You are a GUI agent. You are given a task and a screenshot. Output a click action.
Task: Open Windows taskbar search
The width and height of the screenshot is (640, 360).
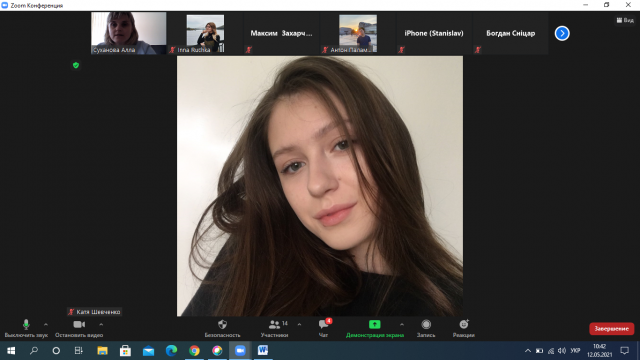(34, 351)
